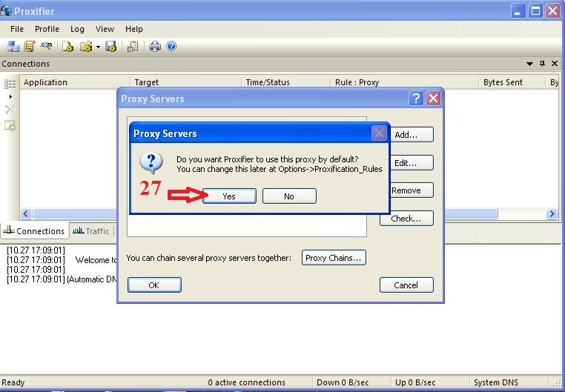
Task: Open Proxification Rules toolbar icon
Action: click(30, 47)
